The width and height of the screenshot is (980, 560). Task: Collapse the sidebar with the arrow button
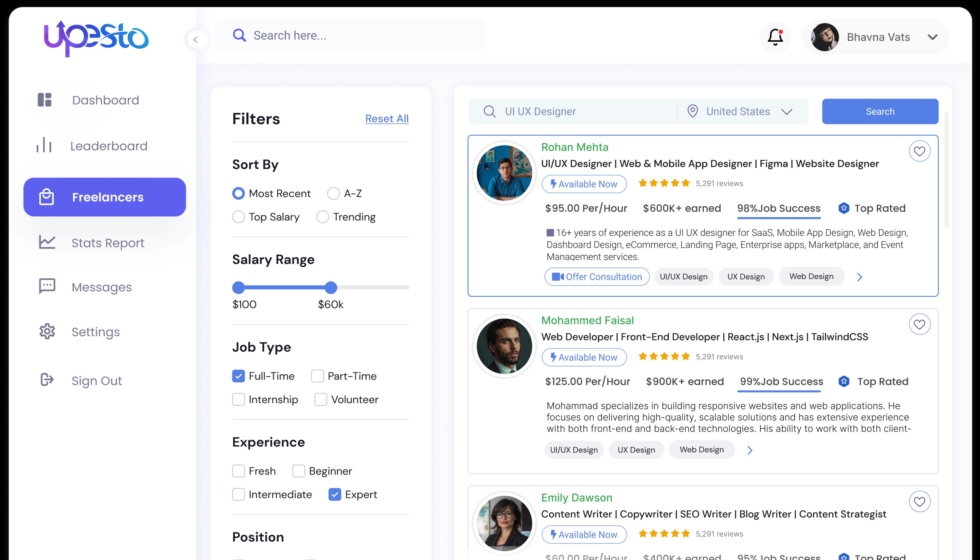click(x=196, y=40)
